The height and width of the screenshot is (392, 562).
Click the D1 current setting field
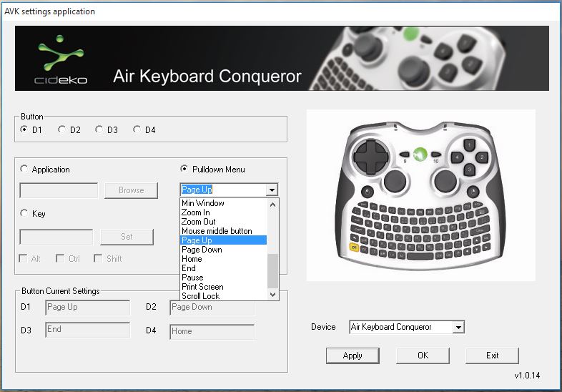click(x=88, y=308)
